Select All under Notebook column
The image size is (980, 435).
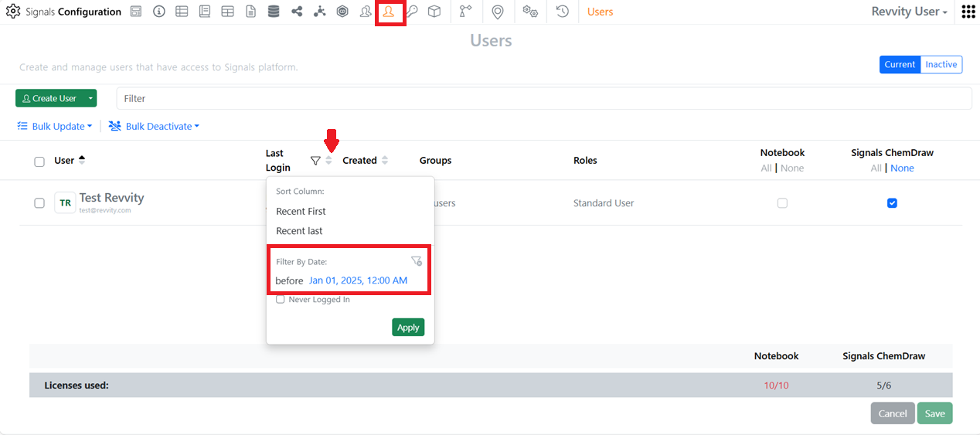tap(766, 168)
